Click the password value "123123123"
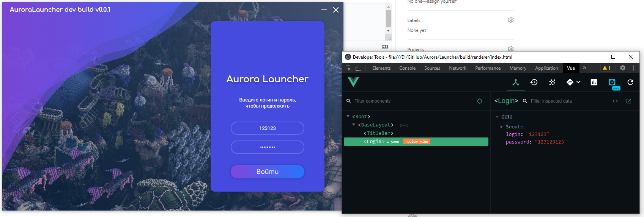The image size is (644, 217). 551,142
